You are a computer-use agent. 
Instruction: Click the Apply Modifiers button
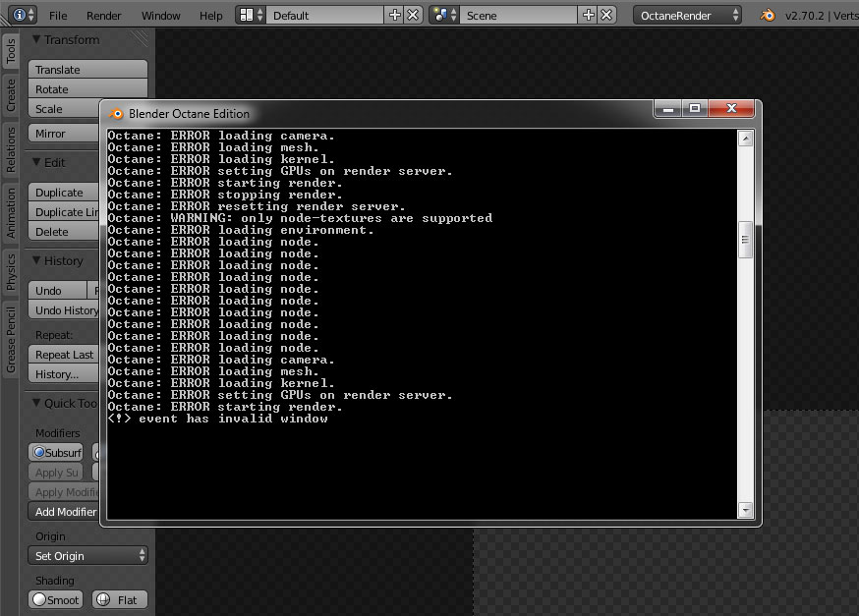(x=64, y=492)
